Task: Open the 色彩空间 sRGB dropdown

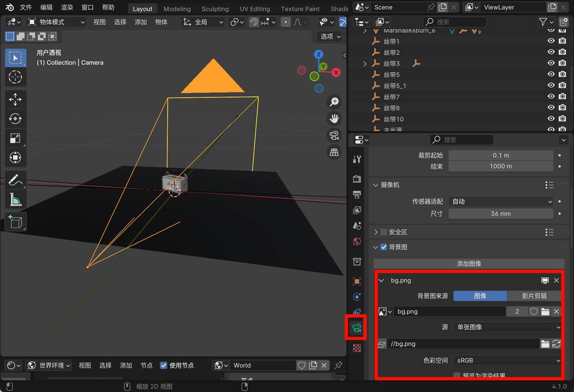Action: coord(507,361)
